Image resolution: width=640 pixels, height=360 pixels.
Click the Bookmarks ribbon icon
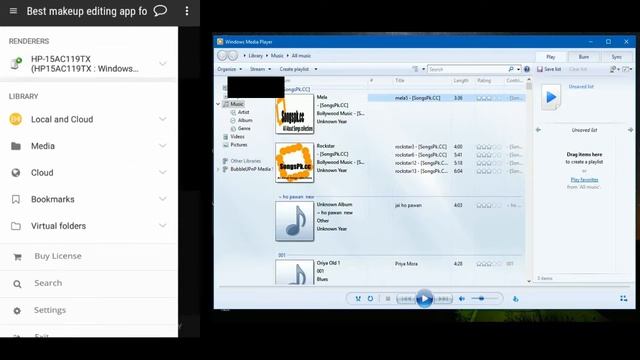click(x=16, y=199)
